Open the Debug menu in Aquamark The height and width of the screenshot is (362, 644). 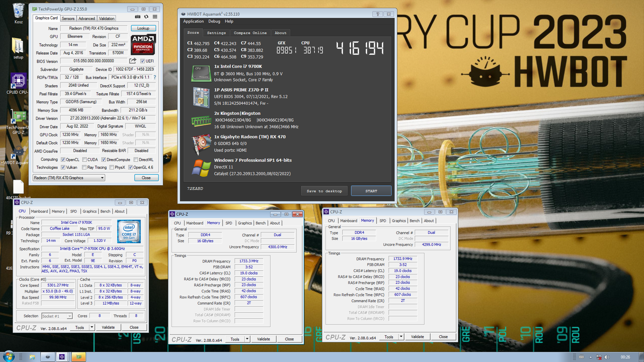tap(214, 21)
